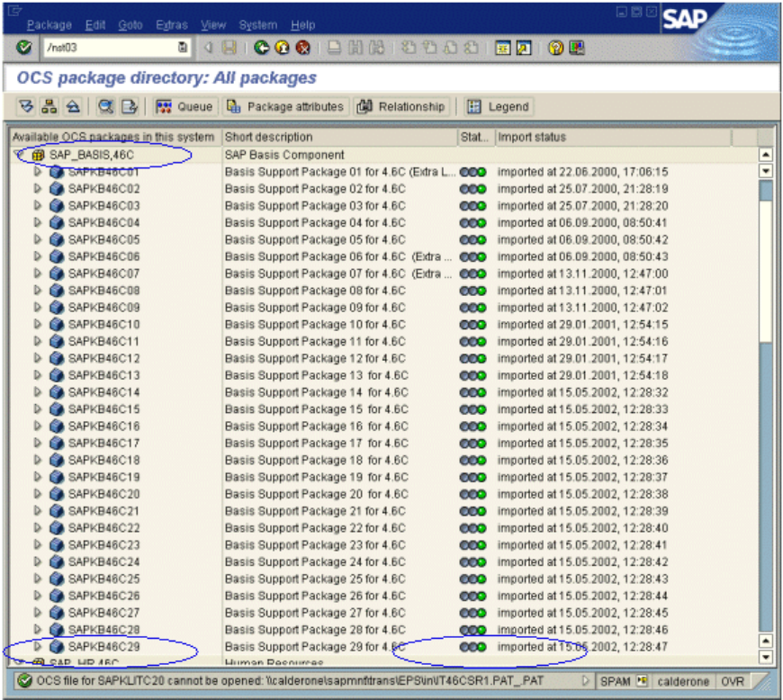Expand the SAPKB46C02 node
The width and height of the screenshot is (783, 700).
[x=38, y=188]
